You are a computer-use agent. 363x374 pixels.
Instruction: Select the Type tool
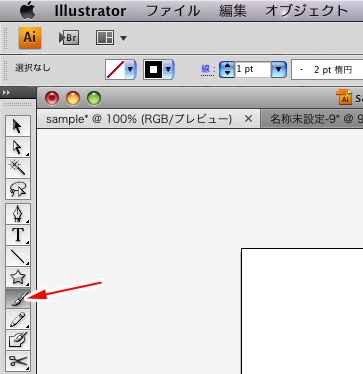click(18, 235)
